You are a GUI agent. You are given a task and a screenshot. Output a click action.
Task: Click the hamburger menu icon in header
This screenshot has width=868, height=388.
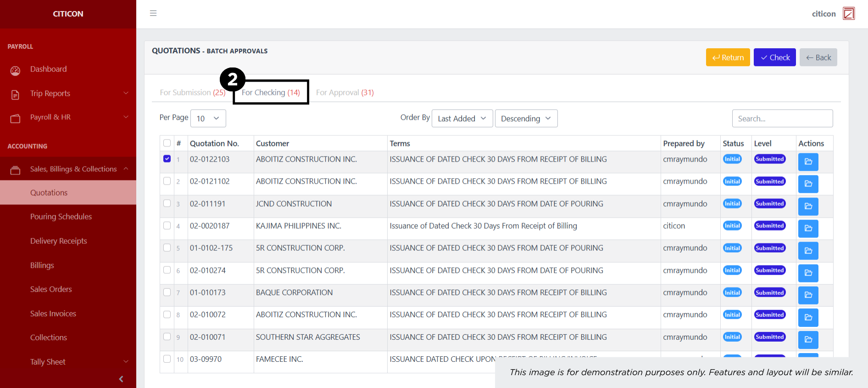click(153, 13)
